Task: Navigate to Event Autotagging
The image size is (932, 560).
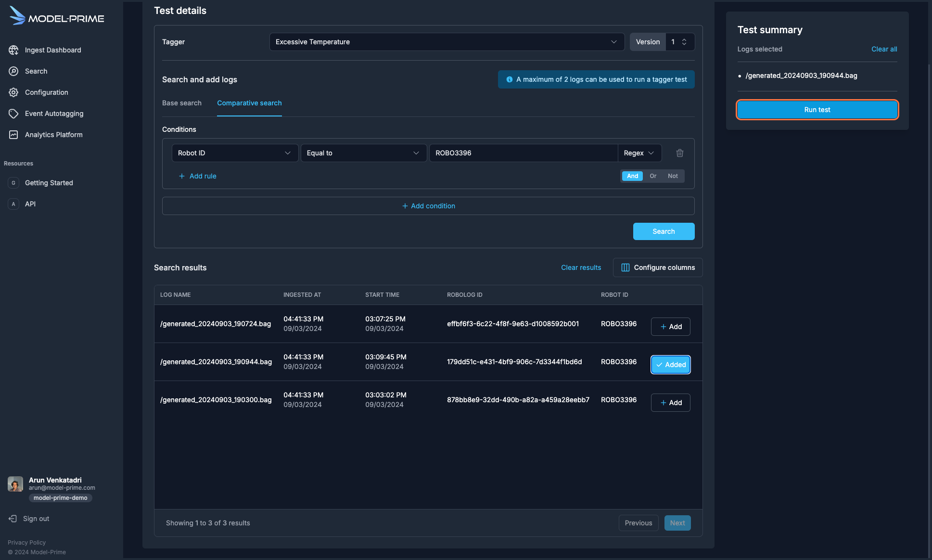Action: point(54,114)
